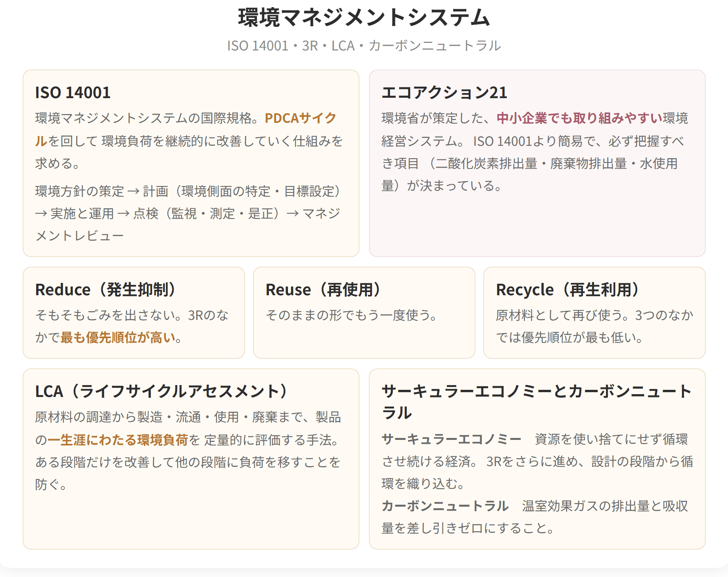728x577 pixels.
Task: Click the bold カーボンニュートラル term in paragraph
Action: coord(445,506)
